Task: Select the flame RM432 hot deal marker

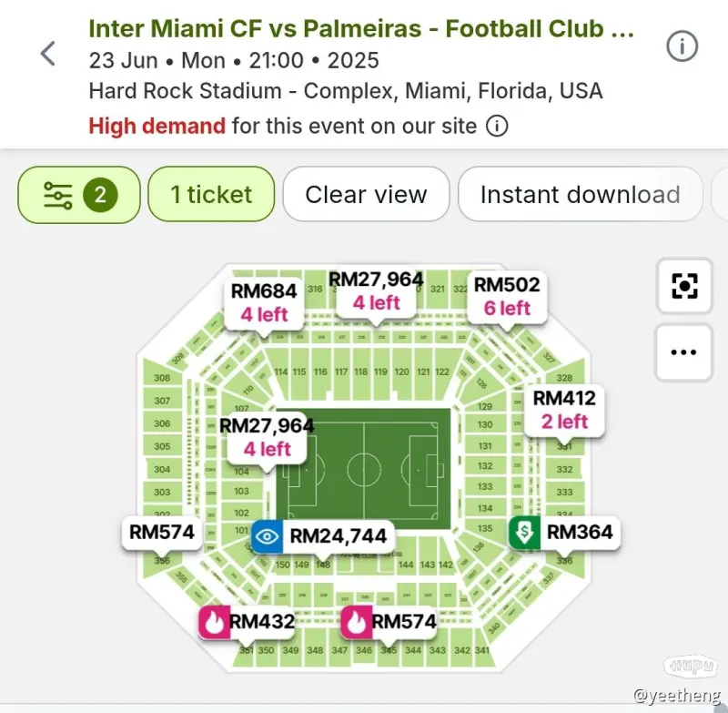Action: (248, 622)
